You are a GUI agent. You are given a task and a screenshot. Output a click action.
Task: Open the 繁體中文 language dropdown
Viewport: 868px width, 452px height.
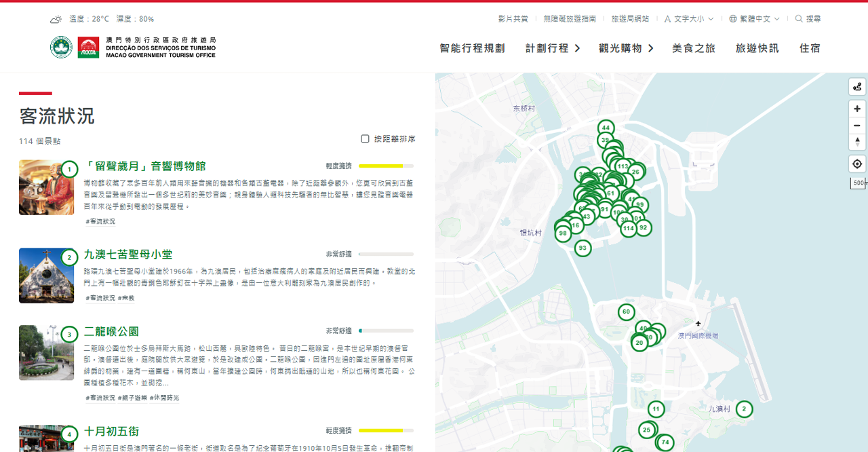pyautogui.click(x=754, y=19)
